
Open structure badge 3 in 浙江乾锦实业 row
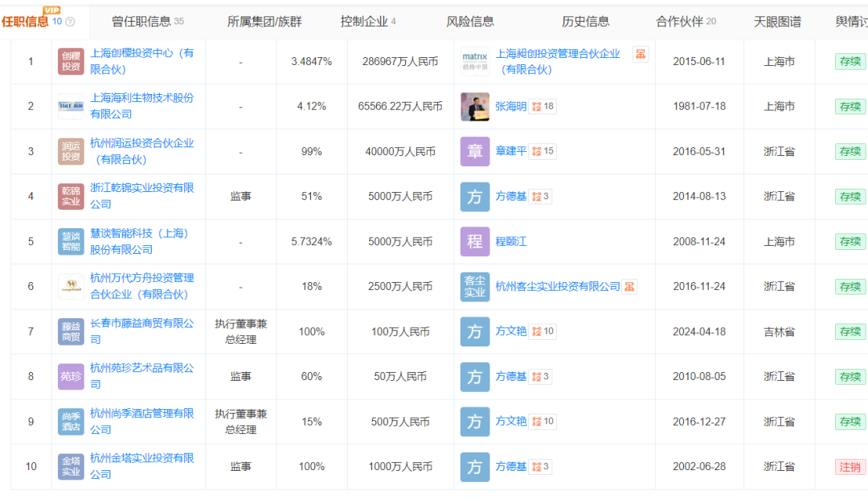tap(540, 196)
